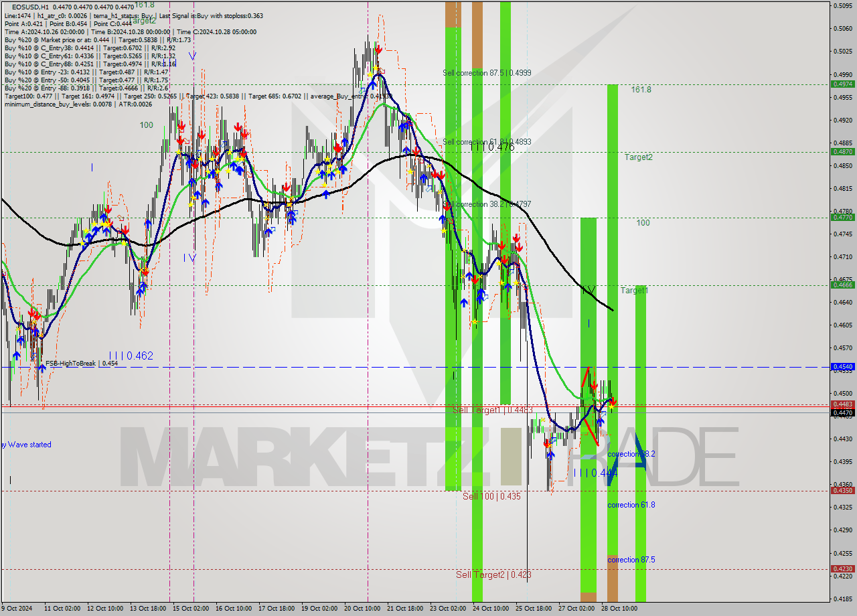Click the '27 Oct 02:00' time label
The height and width of the screenshot is (616, 857).
pos(576,609)
